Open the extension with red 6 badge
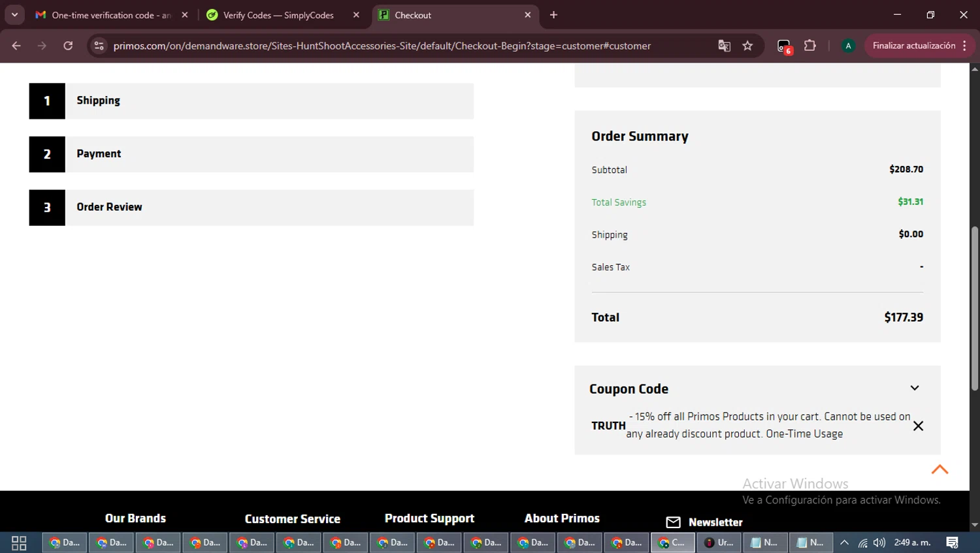Screen dimensions: 980x553 pyautogui.click(x=784, y=46)
